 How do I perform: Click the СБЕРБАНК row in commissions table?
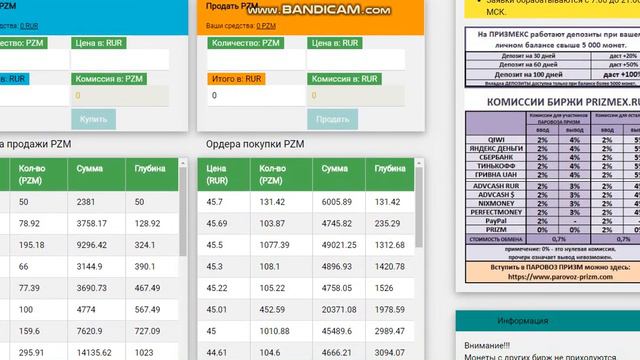pos(553,157)
